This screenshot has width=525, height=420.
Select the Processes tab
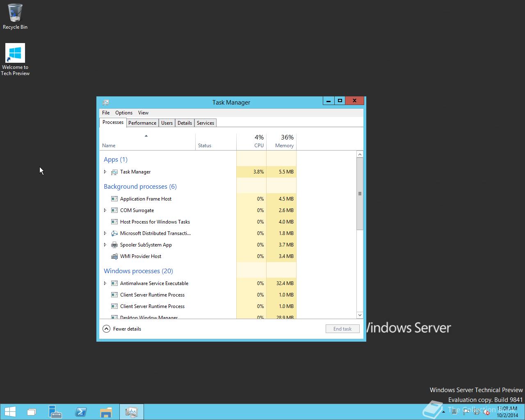[113, 122]
